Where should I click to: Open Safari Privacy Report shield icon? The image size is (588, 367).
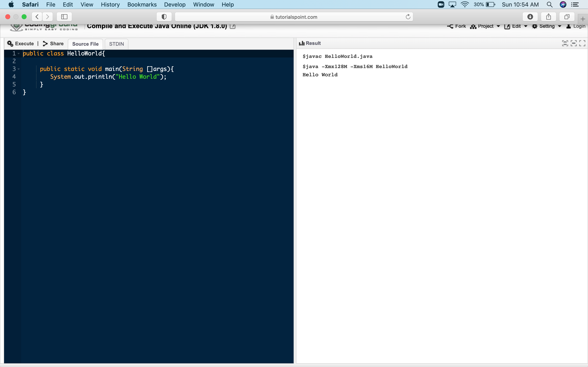point(164,17)
